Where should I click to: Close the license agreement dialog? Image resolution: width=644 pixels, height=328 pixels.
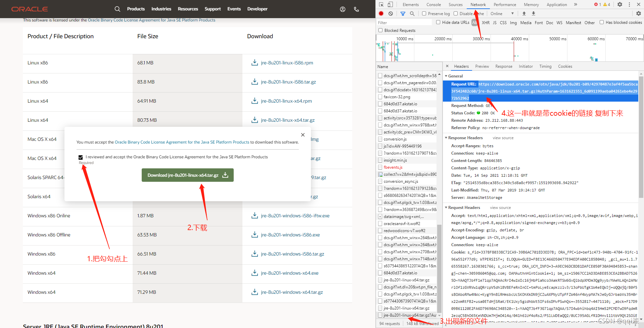303,135
